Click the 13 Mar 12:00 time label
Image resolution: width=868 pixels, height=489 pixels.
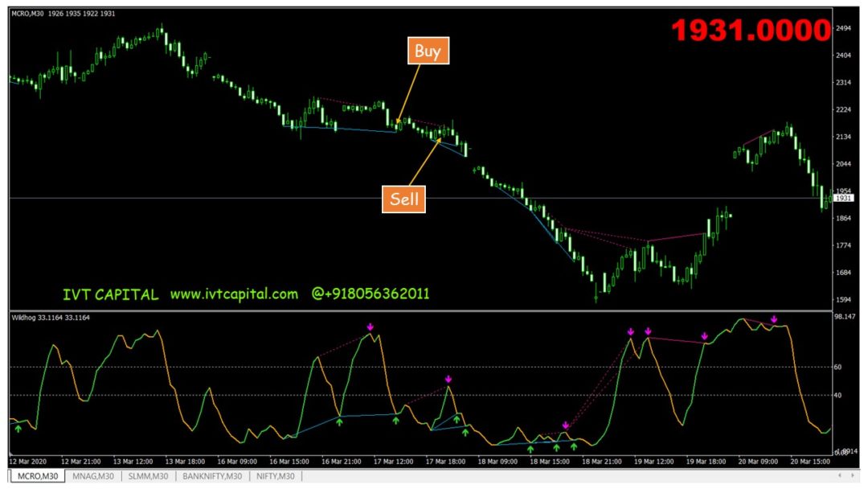point(133,462)
